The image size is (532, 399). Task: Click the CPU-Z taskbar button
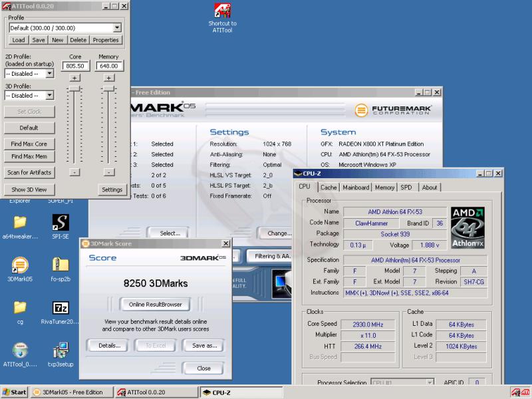click(241, 392)
